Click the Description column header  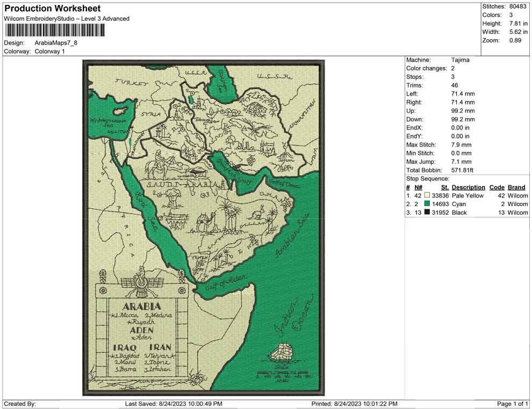click(x=468, y=187)
